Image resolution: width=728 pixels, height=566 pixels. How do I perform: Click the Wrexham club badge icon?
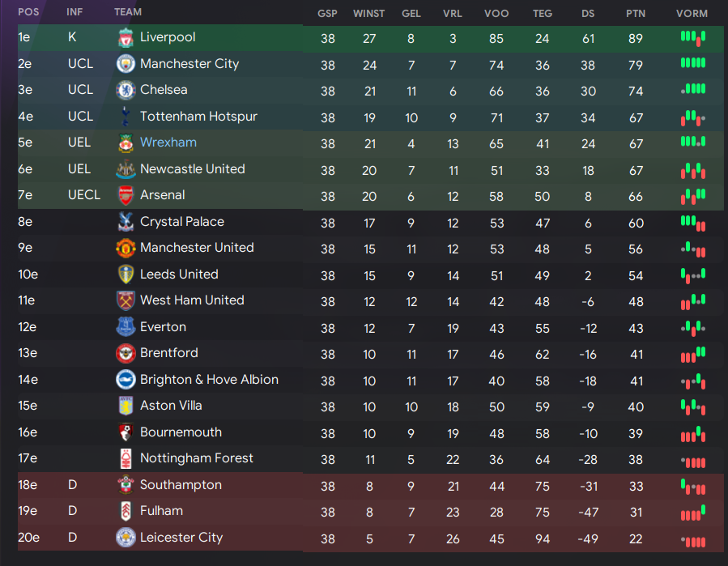coord(126,143)
